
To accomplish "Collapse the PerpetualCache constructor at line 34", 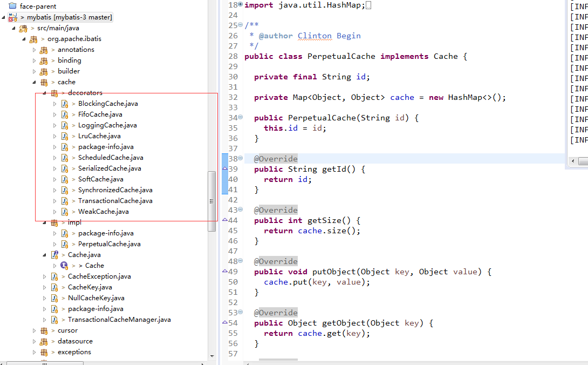I will [x=241, y=117].
